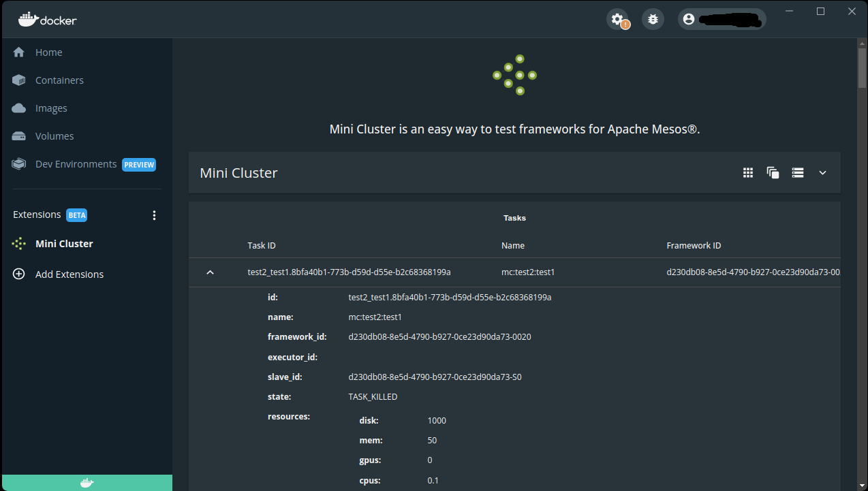Open the user account button

(722, 19)
